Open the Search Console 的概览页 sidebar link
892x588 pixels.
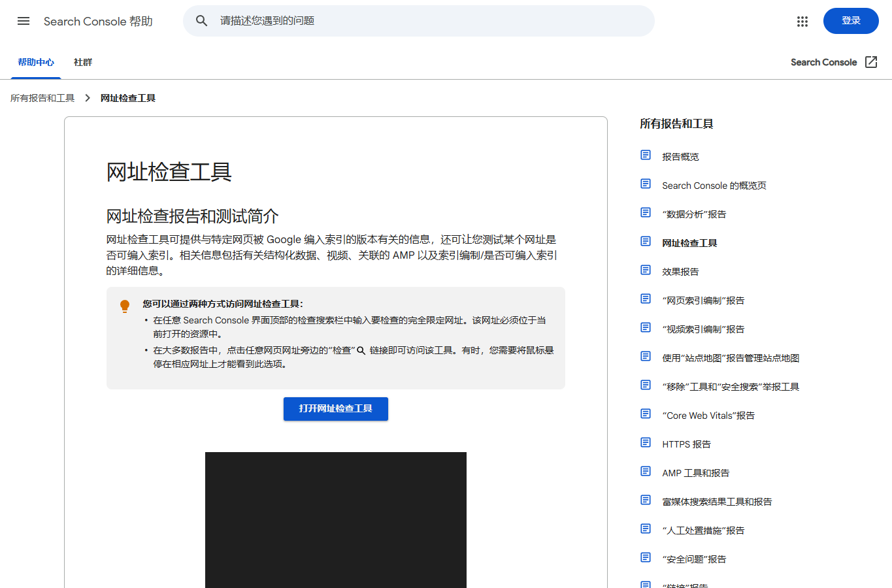[714, 186]
